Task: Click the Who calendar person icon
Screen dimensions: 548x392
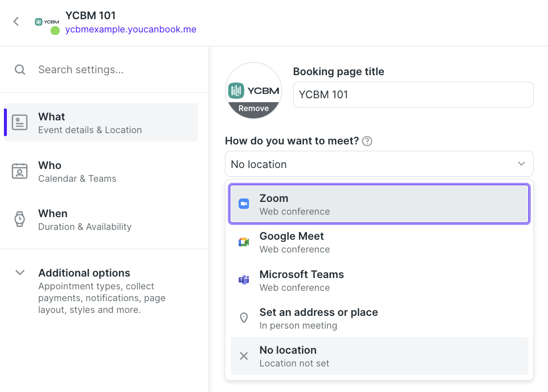Action: click(20, 171)
